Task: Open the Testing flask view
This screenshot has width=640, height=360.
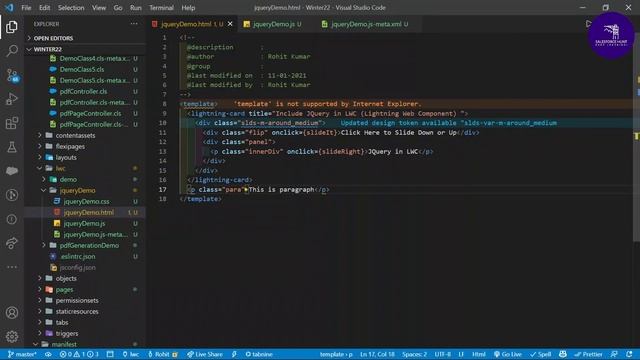Action: point(12,147)
